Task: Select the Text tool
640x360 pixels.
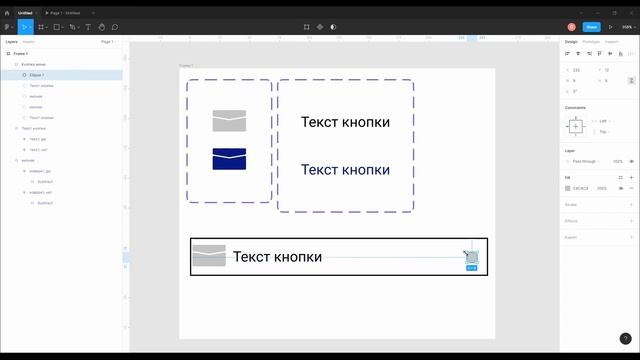Action: click(88, 27)
